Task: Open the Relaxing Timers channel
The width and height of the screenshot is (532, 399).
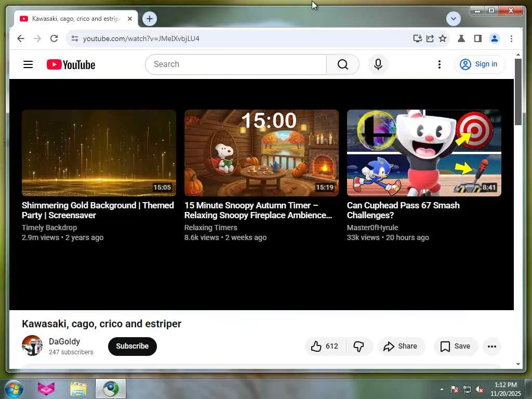Action: [211, 228]
